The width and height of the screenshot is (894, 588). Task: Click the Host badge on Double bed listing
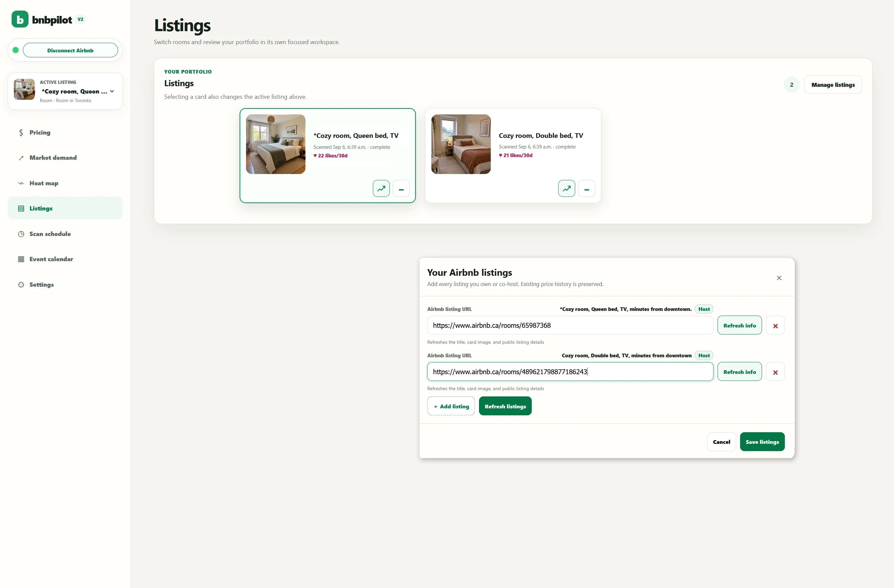[704, 355]
